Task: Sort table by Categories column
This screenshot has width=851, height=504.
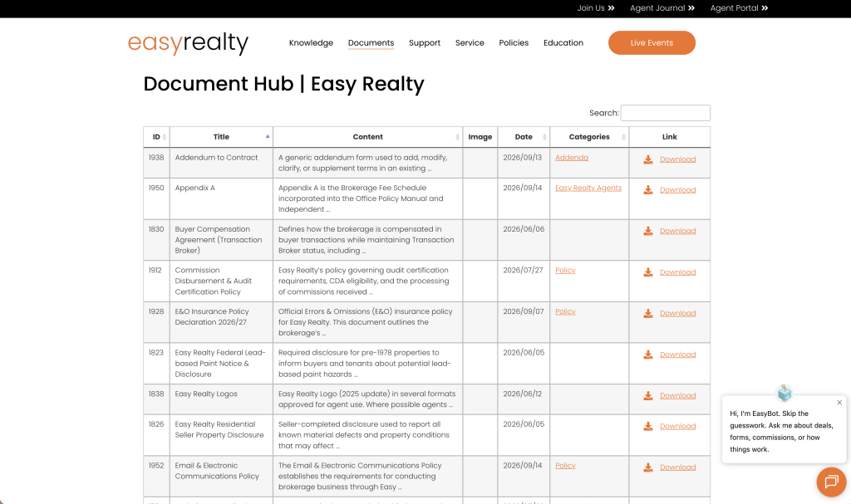Action: [589, 137]
